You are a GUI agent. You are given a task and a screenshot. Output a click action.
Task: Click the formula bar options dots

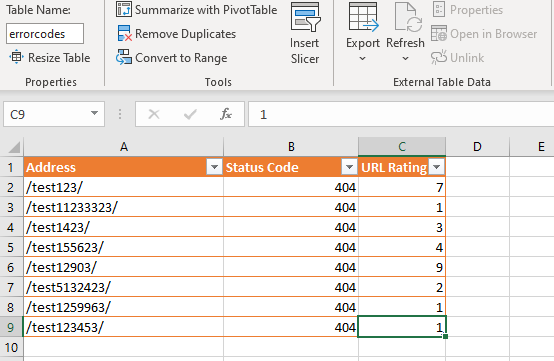click(120, 114)
